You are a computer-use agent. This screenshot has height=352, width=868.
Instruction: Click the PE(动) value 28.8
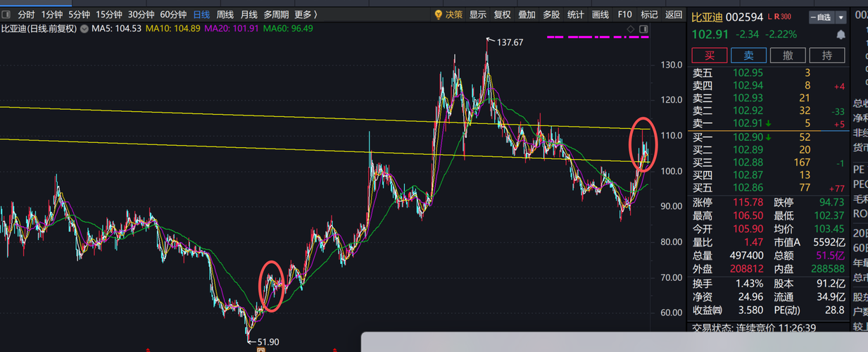point(834,310)
